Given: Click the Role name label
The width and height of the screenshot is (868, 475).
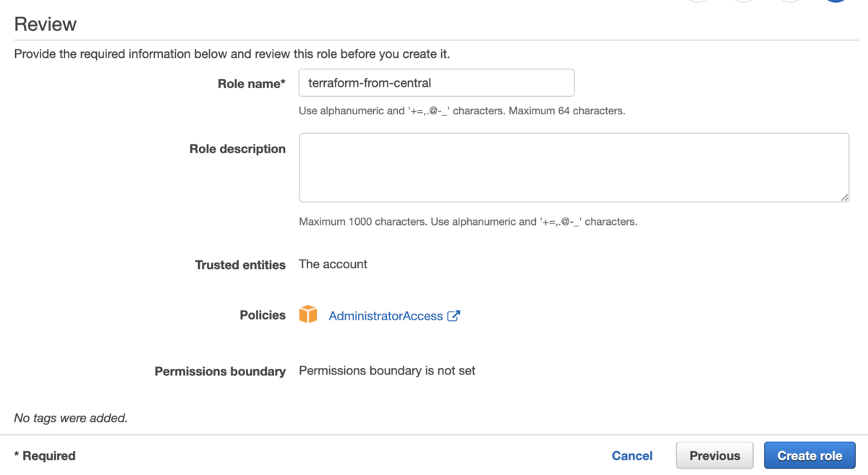Looking at the screenshot, I should click(x=252, y=84).
